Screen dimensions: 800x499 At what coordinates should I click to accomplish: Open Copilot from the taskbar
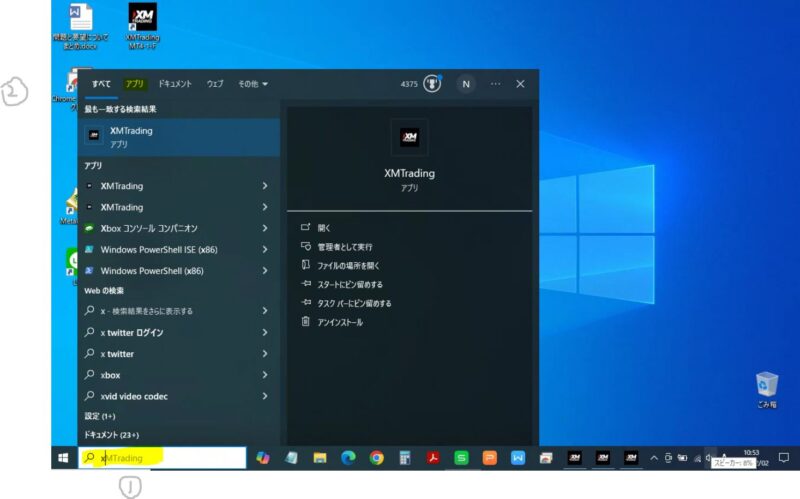263,458
